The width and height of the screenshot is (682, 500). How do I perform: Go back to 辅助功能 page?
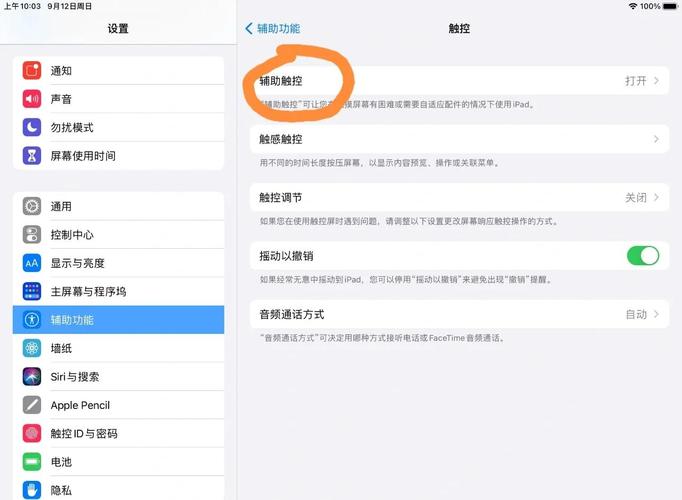[273, 29]
